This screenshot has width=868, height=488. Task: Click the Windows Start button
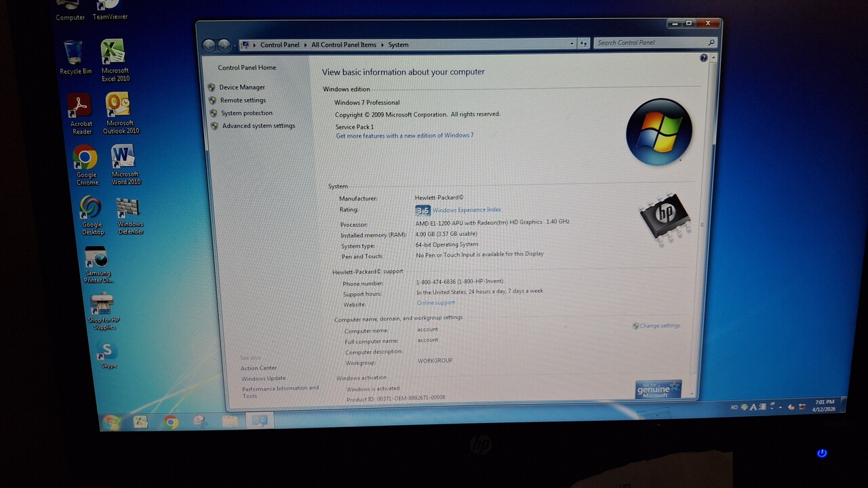[x=112, y=422]
